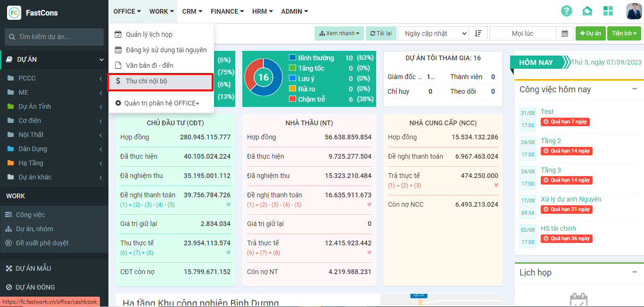Open the Ngày cập nhật sort dropdown

click(x=434, y=33)
